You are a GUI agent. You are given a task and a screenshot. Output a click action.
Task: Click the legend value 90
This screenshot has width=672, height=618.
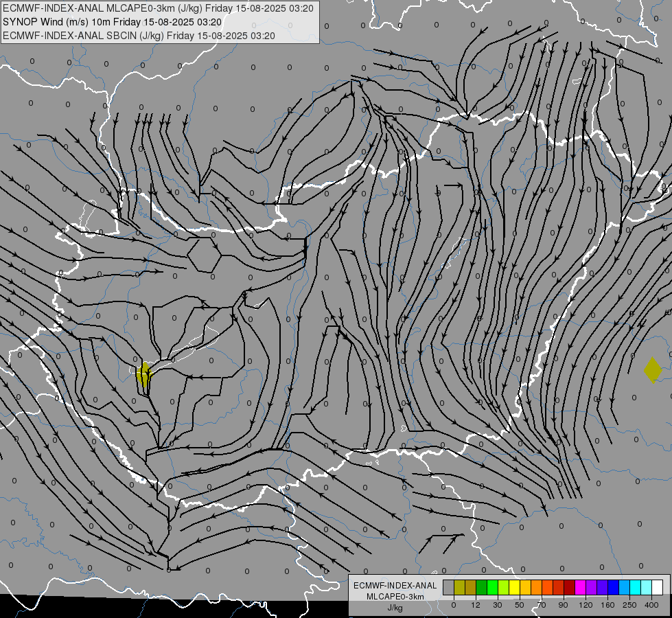[563, 605]
